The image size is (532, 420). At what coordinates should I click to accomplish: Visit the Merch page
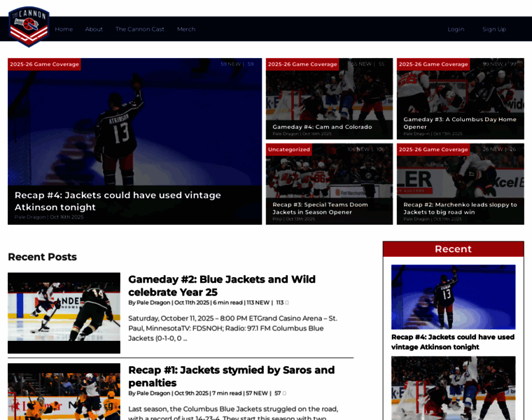point(186,29)
